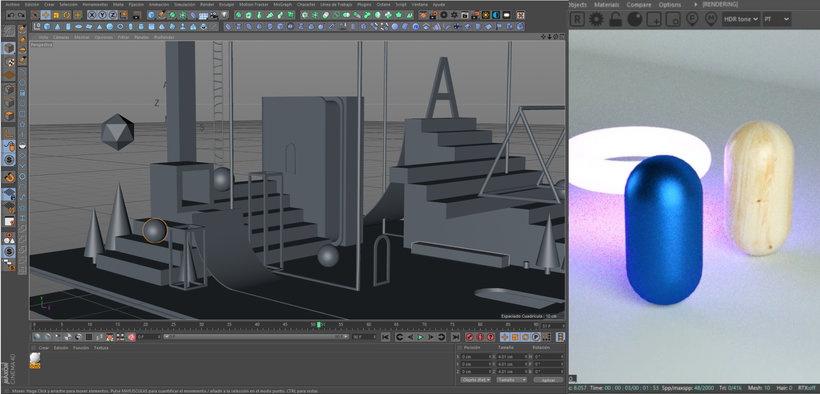The image size is (820, 394).
Task: Click the Redo arrow icon
Action: [21, 15]
